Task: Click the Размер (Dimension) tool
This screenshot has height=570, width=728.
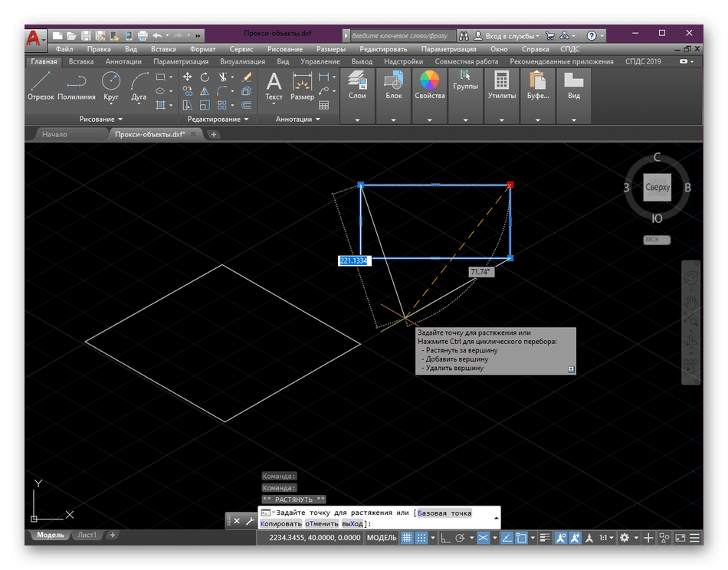Action: [302, 87]
